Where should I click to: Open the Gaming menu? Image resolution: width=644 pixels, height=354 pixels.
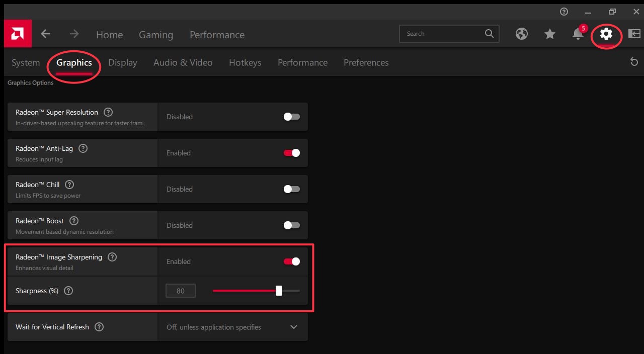156,35
